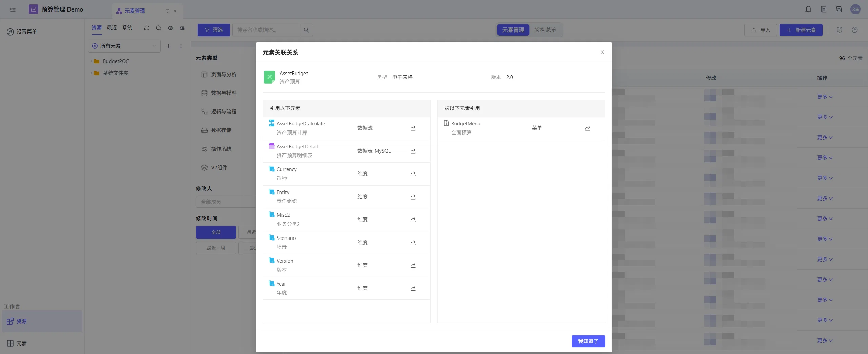Click the 我知道了 button
Screen dimensions: 868x354
[588, 341]
